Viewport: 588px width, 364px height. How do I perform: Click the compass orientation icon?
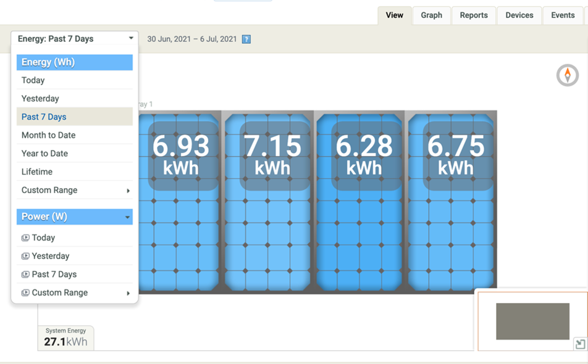pos(568,75)
